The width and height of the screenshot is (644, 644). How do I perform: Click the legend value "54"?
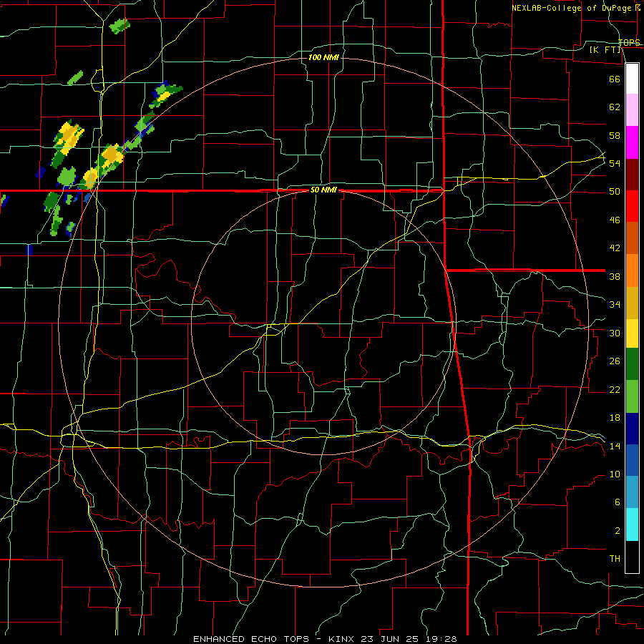pyautogui.click(x=615, y=163)
